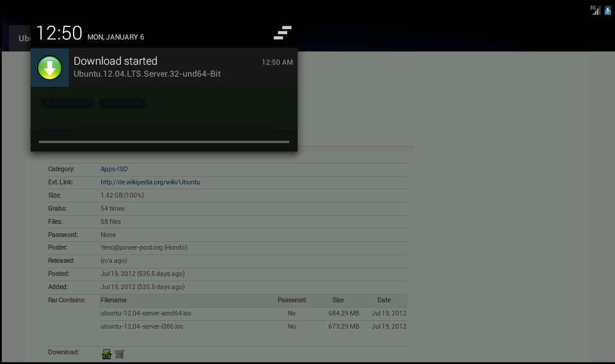Select the Password value None
This screenshot has width=615, height=364.
pos(108,235)
